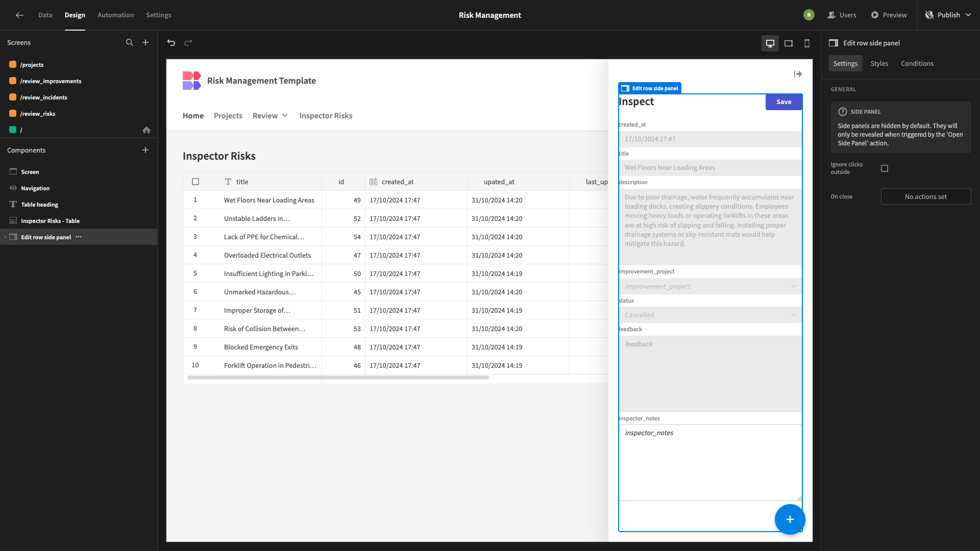The image size is (980, 551).
Task: Undo the last change
Action: coord(171,43)
